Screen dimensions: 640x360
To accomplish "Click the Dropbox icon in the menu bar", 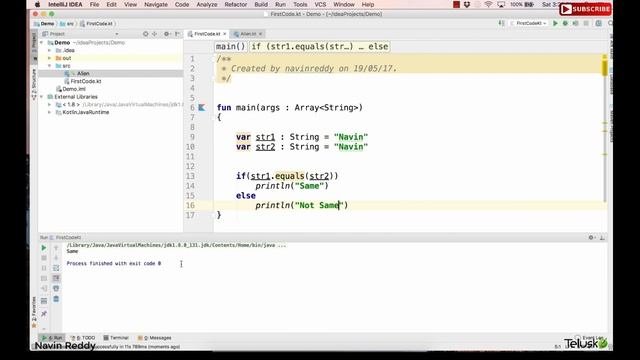I will coord(467,4).
